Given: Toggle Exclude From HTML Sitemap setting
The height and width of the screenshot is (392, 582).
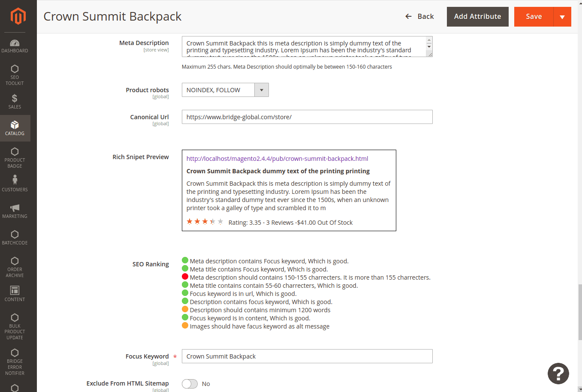Looking at the screenshot, I should [190, 384].
